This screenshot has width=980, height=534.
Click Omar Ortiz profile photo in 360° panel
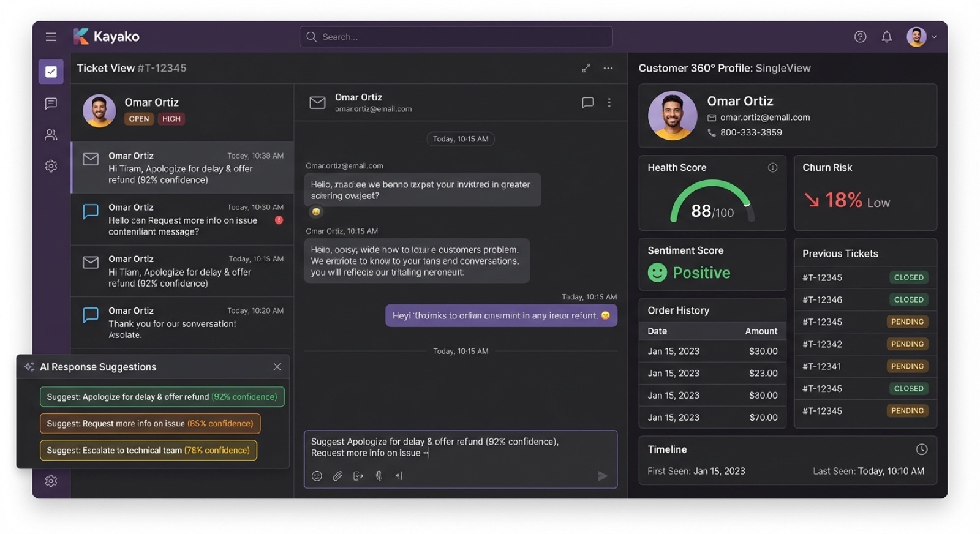click(673, 116)
